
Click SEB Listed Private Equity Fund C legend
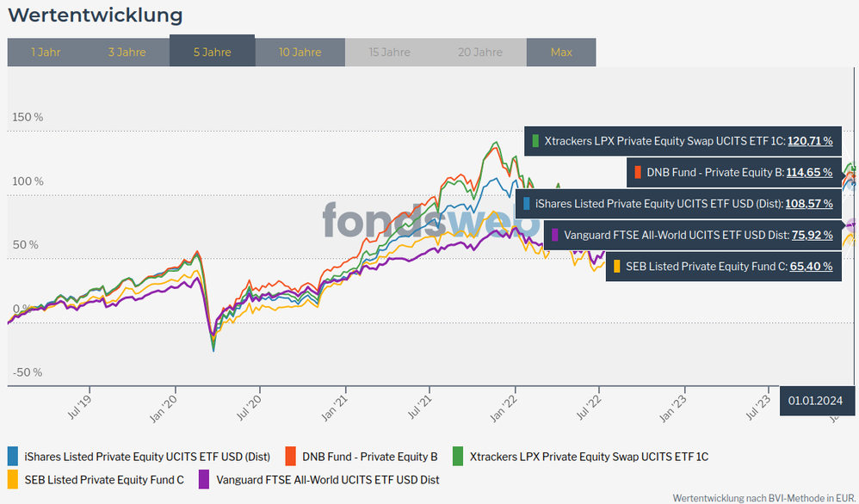coord(104,479)
